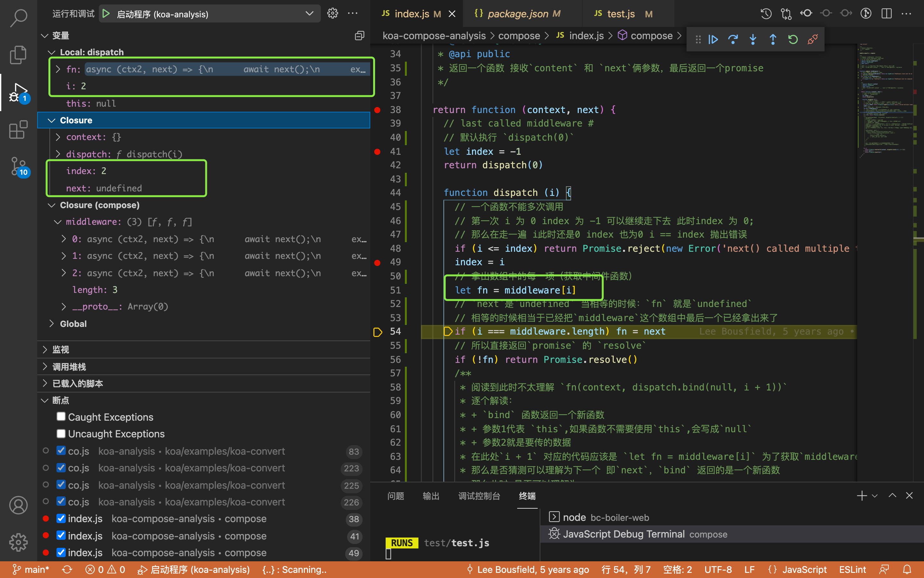Click UTF-8 encoding in status bar
Viewport: 924px width, 578px height.
[x=718, y=570]
